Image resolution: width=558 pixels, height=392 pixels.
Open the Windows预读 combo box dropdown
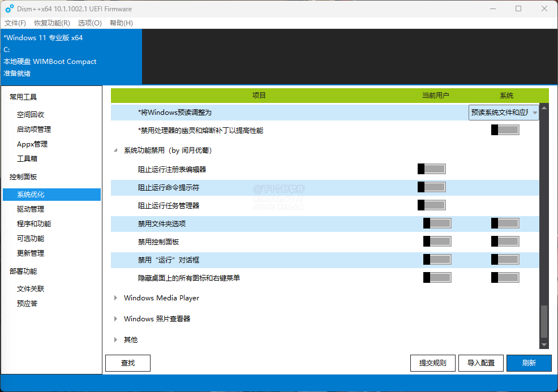pyautogui.click(x=504, y=113)
